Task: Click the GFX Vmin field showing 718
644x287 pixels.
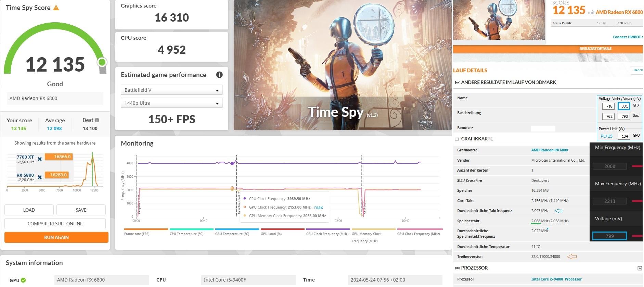Action: click(609, 106)
